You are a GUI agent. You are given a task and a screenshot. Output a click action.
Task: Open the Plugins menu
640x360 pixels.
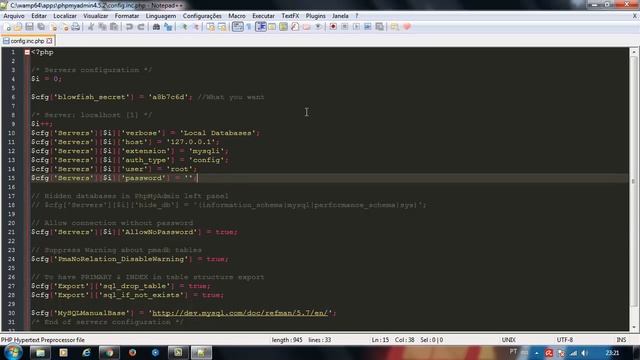point(316,16)
